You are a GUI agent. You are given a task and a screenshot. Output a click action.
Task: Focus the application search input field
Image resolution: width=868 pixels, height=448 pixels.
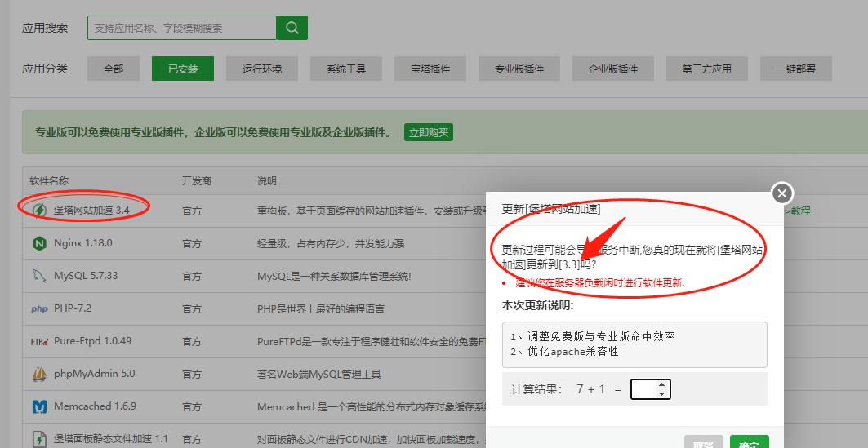coord(181,28)
